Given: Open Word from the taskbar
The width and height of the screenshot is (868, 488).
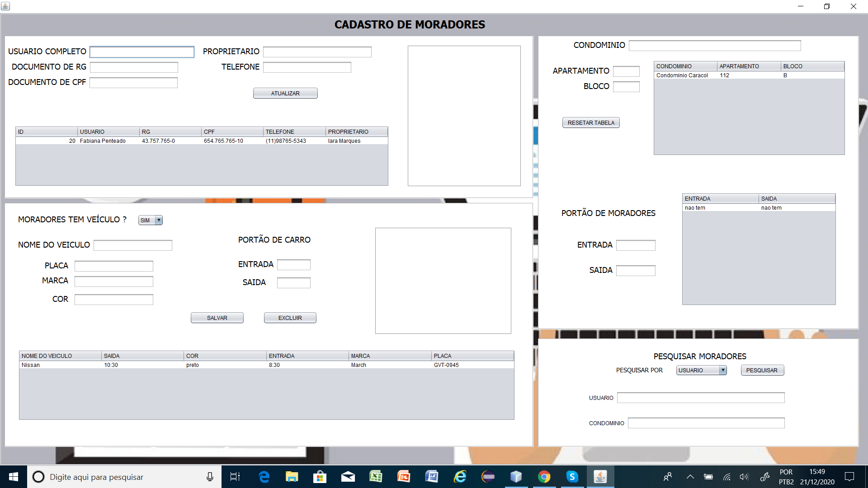Looking at the screenshot, I should pyautogui.click(x=432, y=477).
